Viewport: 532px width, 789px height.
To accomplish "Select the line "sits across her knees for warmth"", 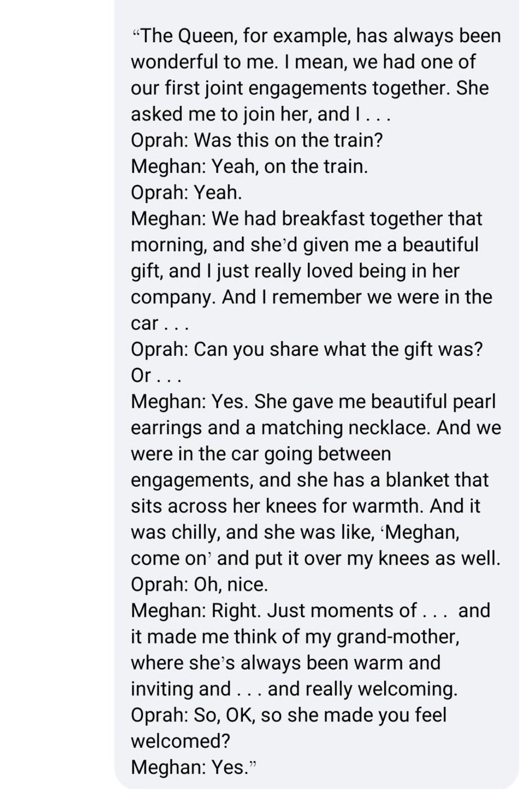I will (306, 506).
